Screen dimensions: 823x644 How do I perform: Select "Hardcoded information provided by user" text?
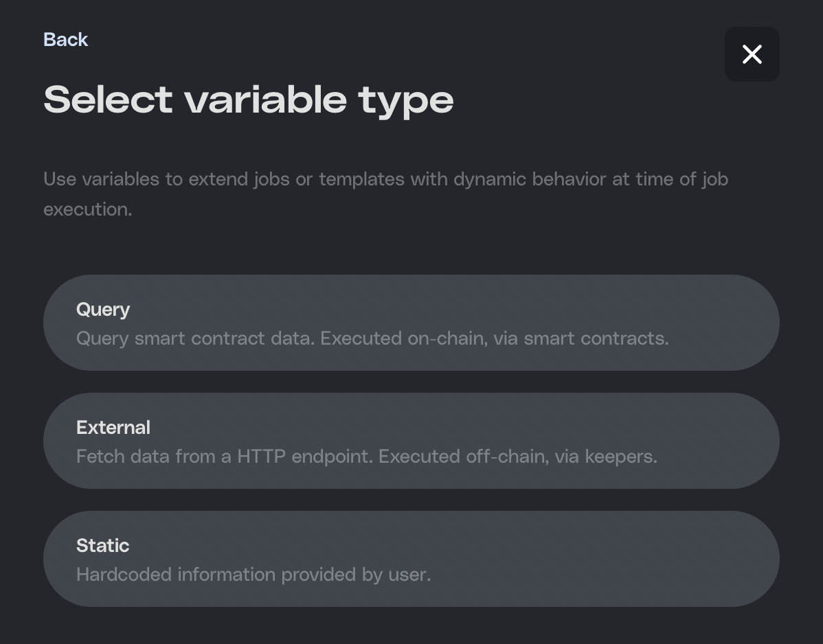tap(253, 575)
